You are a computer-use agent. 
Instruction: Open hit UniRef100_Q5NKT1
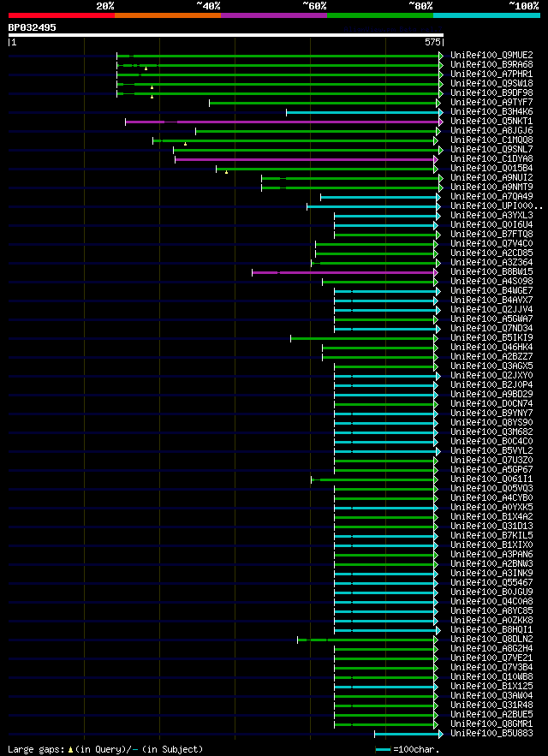point(491,121)
